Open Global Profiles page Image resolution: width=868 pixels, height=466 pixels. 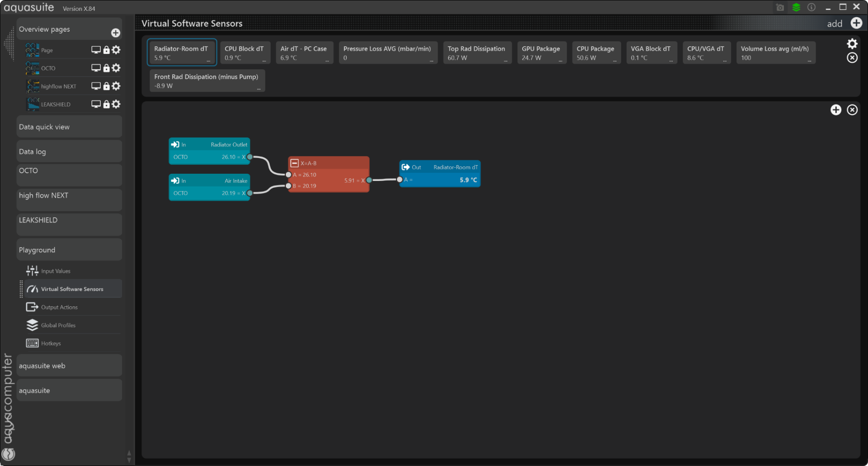[x=58, y=325]
